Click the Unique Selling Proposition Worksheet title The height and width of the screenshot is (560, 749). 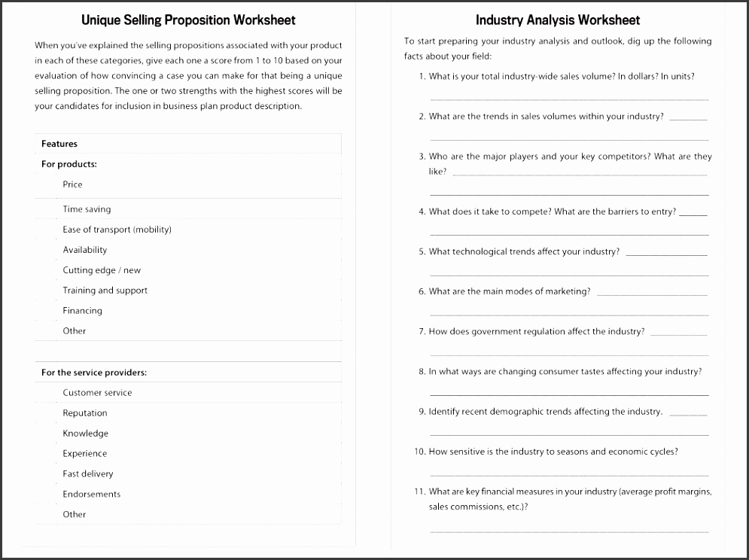click(x=188, y=20)
